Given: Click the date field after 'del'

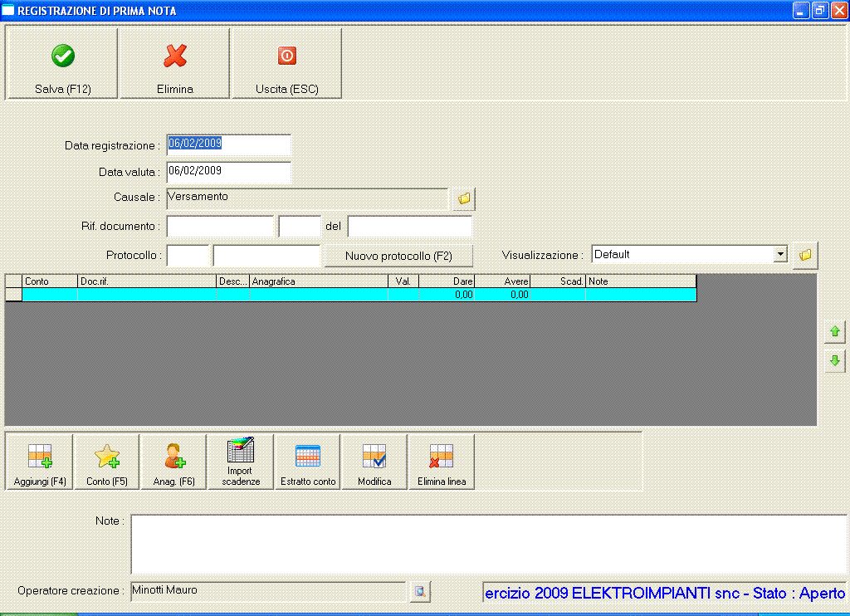Looking at the screenshot, I should 410,226.
